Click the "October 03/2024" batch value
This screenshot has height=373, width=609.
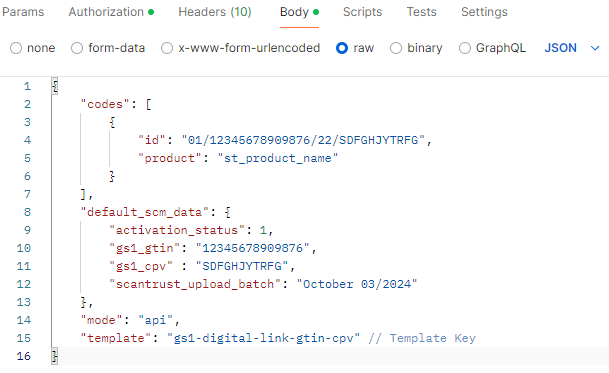click(x=357, y=284)
